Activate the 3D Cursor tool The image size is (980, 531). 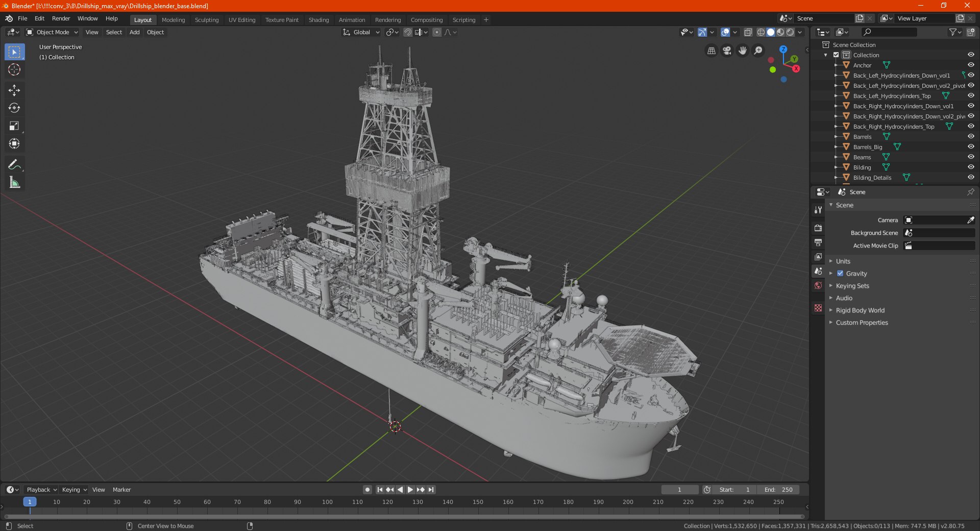pyautogui.click(x=14, y=70)
